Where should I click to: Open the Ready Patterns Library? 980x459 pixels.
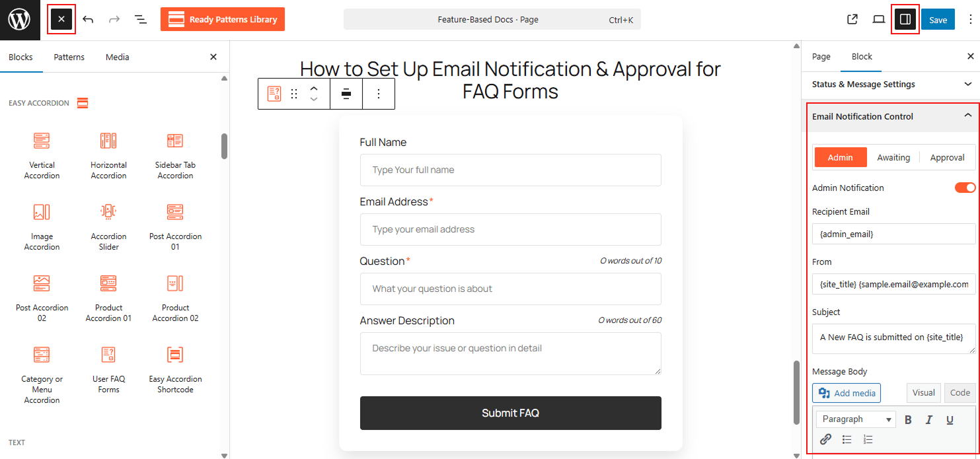pyautogui.click(x=222, y=19)
